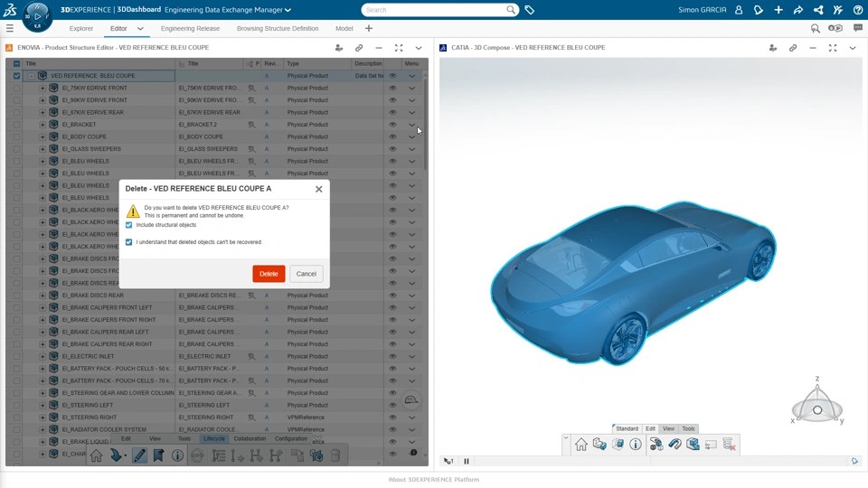The width and height of the screenshot is (868, 488).
Task: Click the Type column header
Action: pyautogui.click(x=293, y=63)
